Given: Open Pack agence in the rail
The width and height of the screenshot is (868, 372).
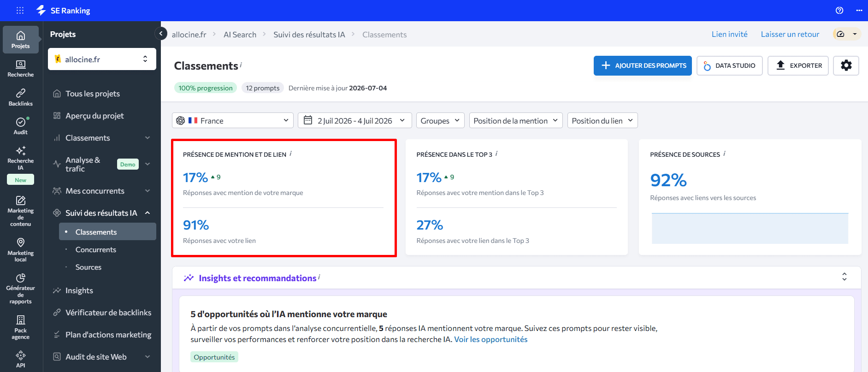Looking at the screenshot, I should click(x=21, y=327).
